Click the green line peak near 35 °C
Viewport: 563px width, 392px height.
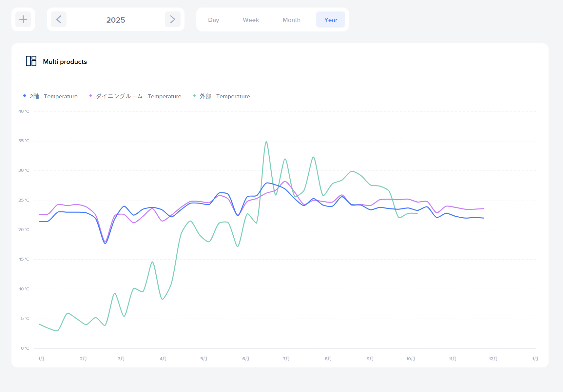266,142
